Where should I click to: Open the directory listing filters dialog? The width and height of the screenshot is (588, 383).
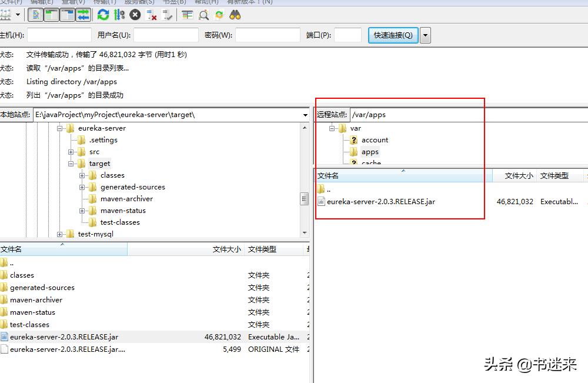click(x=187, y=15)
